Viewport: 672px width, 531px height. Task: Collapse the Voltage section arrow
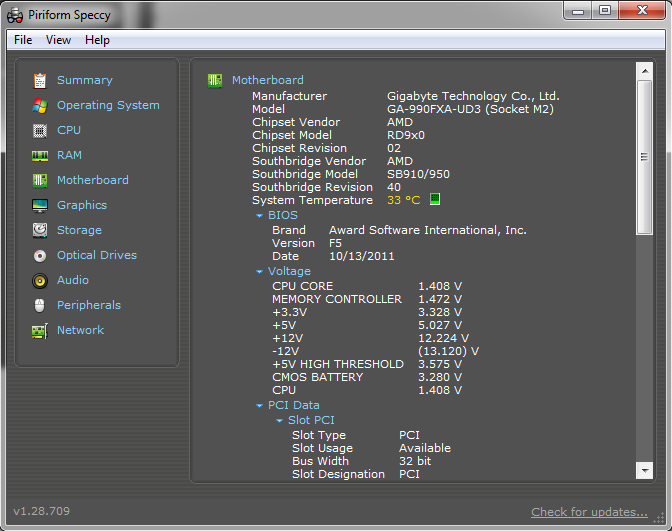click(259, 271)
